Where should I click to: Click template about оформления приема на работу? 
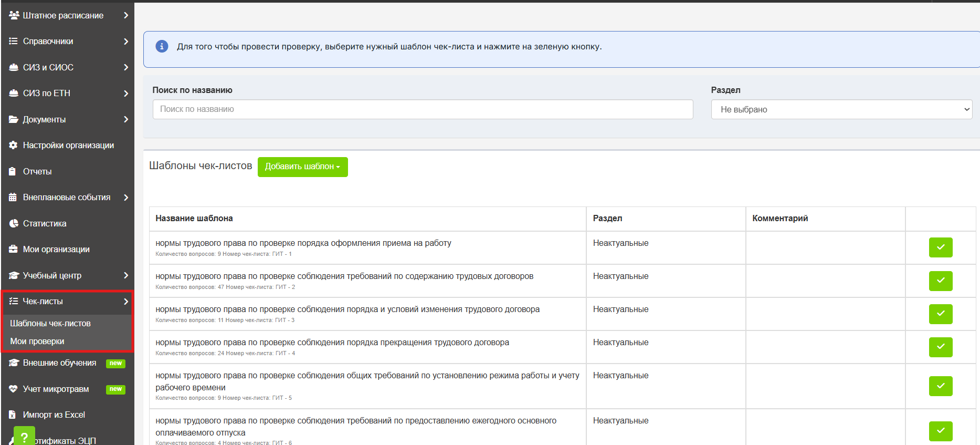(303, 243)
